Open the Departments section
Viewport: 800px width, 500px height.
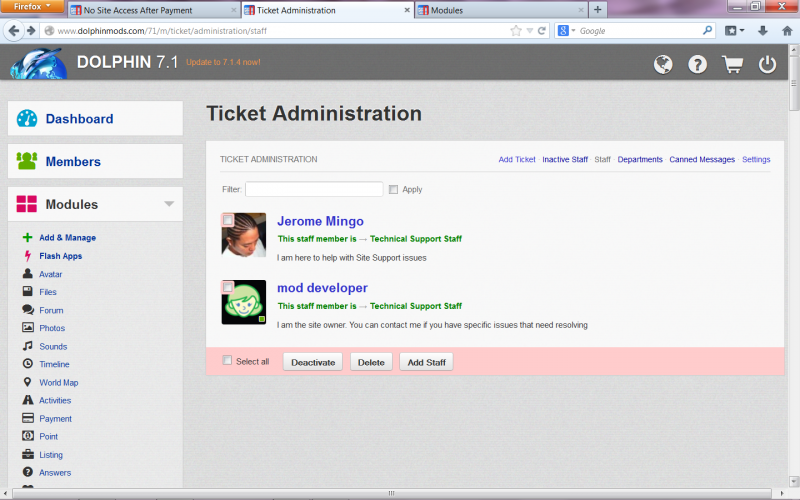[640, 160]
